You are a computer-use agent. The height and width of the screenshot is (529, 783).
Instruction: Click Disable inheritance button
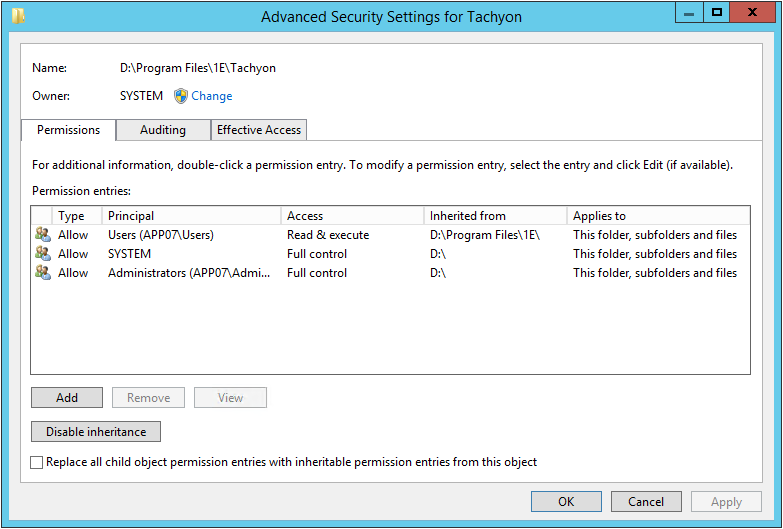pos(96,432)
